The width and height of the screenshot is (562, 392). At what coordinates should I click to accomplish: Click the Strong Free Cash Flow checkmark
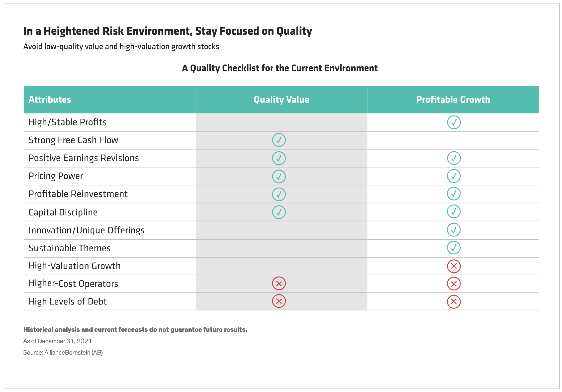click(x=279, y=140)
